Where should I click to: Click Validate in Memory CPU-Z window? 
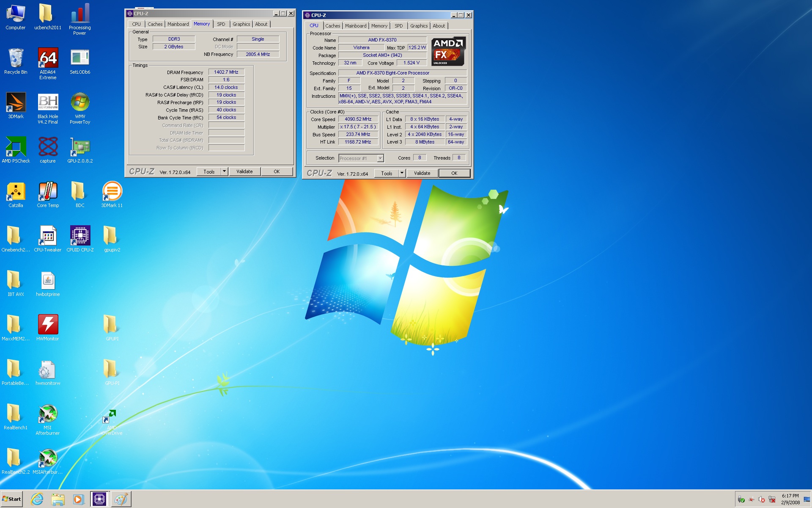244,171
